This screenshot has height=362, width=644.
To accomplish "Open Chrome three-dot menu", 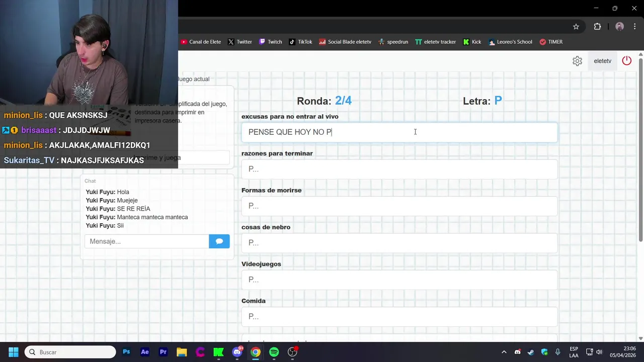I will tap(634, 27).
